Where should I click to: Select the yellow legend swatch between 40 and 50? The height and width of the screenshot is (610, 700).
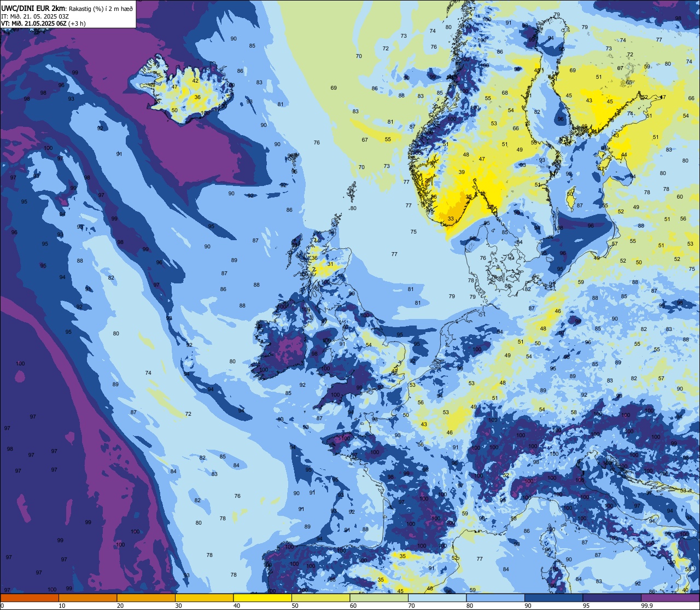pyautogui.click(x=262, y=597)
